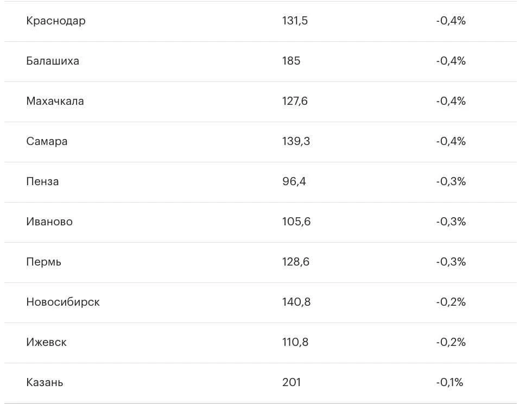Click the 105,6 value in Иваново row
532x404 pixels.
coord(296,222)
